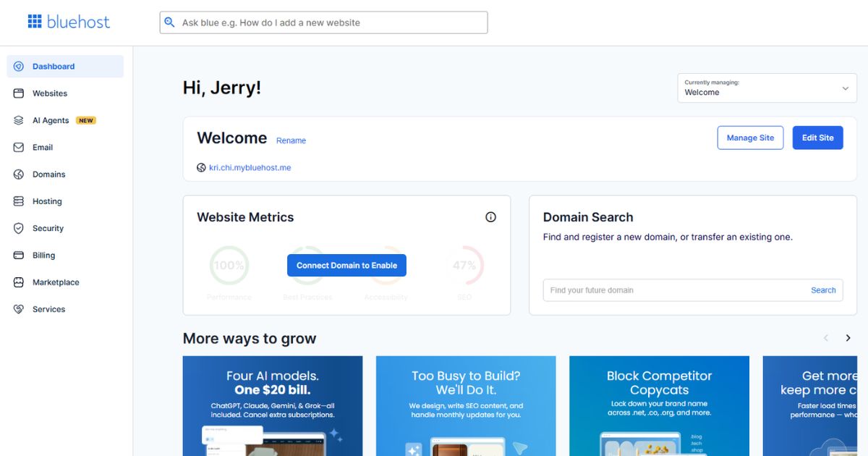Click the Edit Site button
The height and width of the screenshot is (456, 868).
[x=817, y=138]
